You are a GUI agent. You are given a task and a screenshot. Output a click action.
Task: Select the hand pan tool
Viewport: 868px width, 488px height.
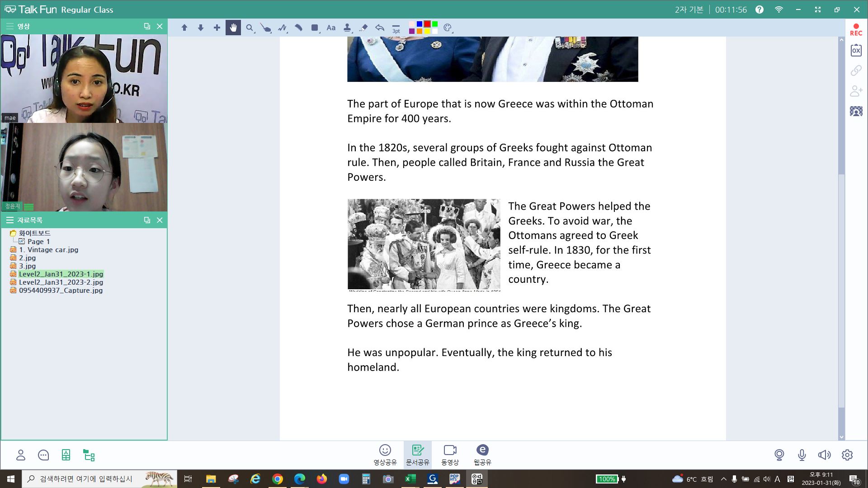click(233, 28)
